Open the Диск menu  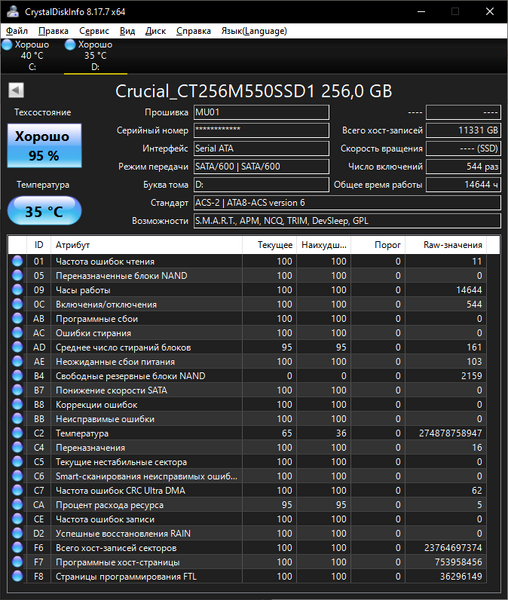click(155, 31)
